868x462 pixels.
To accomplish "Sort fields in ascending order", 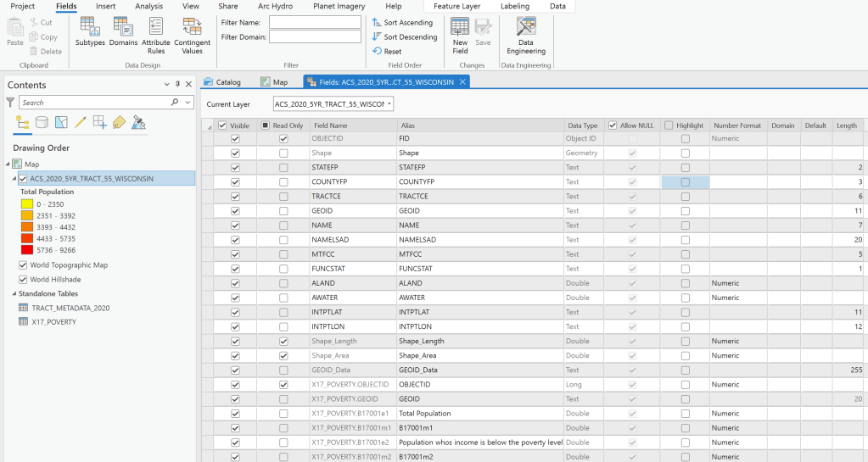I will 402,22.
